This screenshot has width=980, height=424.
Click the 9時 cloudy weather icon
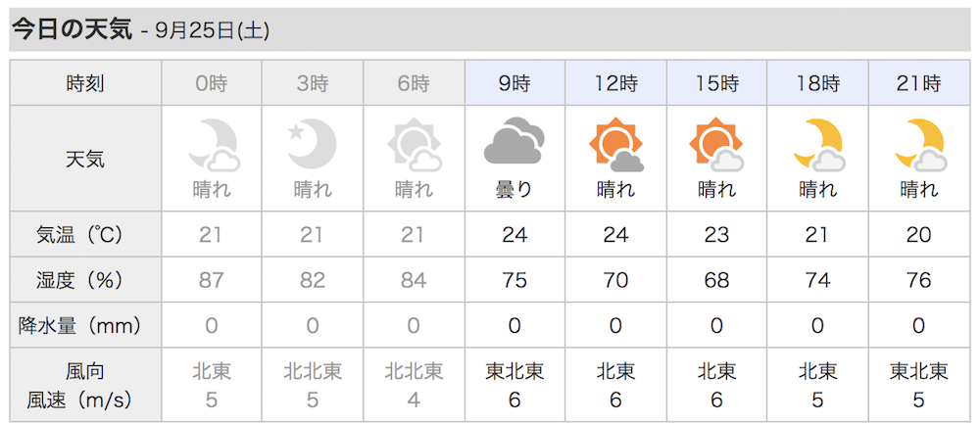pos(514,141)
